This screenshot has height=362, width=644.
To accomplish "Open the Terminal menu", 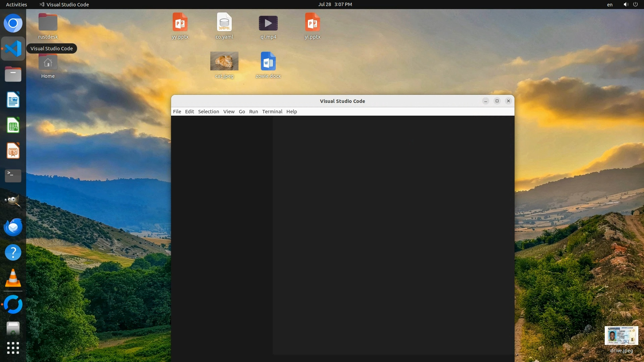I will [x=272, y=112].
